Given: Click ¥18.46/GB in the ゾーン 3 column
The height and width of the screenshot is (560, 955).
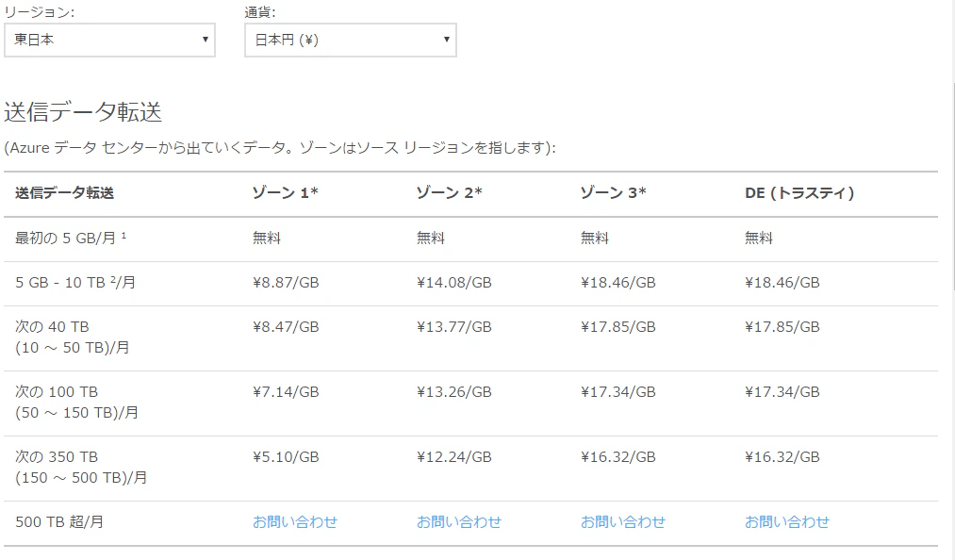Looking at the screenshot, I should pos(617,283).
